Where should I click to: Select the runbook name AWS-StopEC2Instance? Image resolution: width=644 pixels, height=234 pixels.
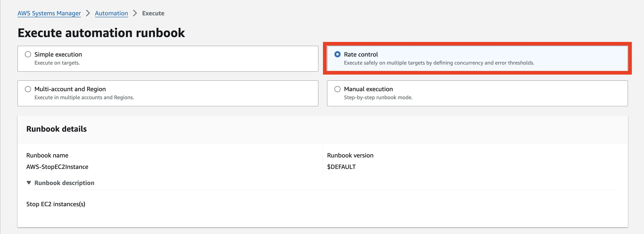57,167
